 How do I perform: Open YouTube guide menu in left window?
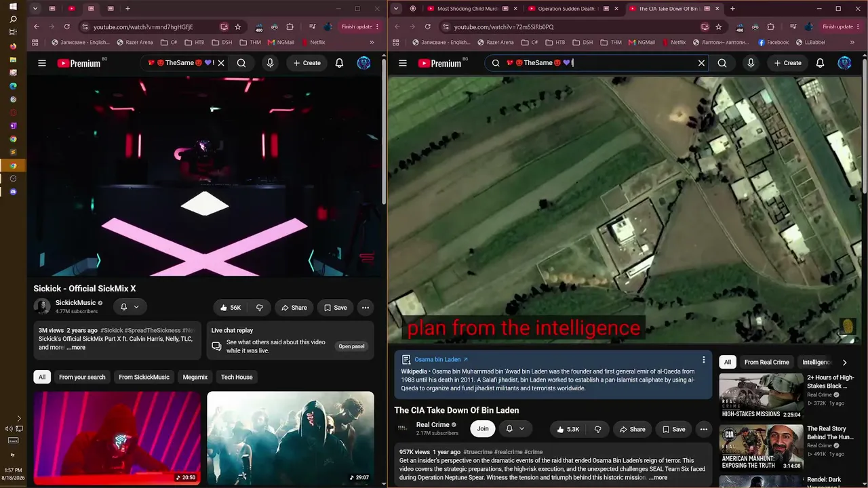click(42, 63)
